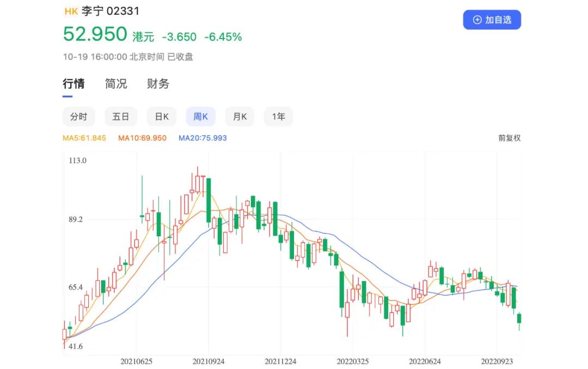Click the 加自选 add-to-watchlist button
This screenshot has height=369, width=588.
492,20
